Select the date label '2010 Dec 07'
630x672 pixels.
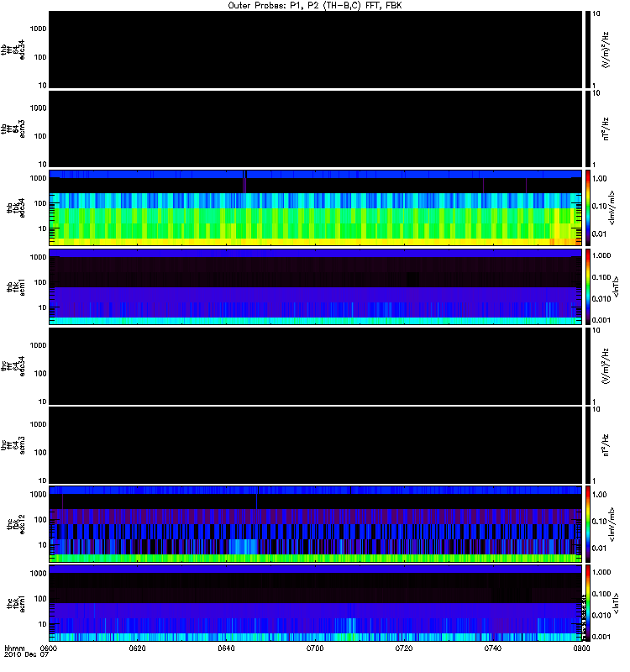tap(26, 654)
